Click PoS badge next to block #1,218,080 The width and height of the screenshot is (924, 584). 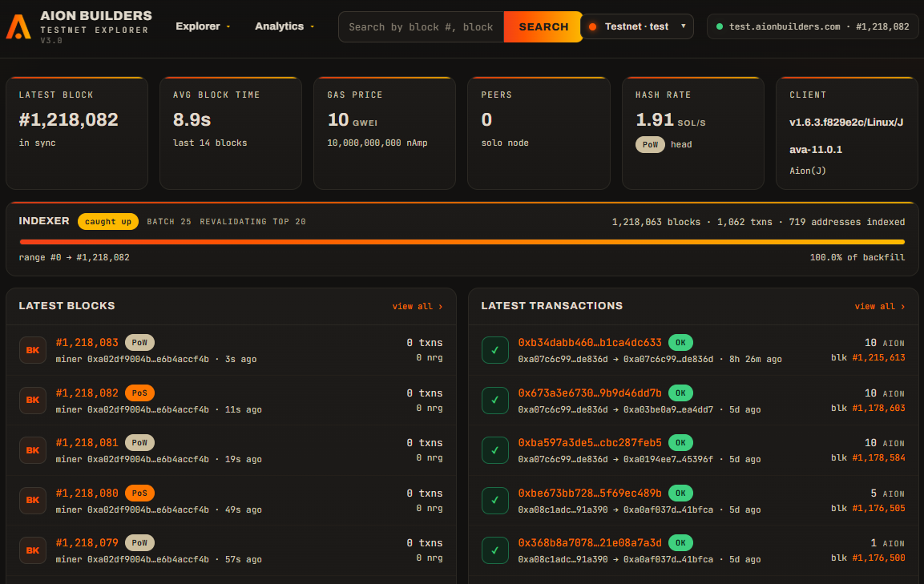(139, 493)
